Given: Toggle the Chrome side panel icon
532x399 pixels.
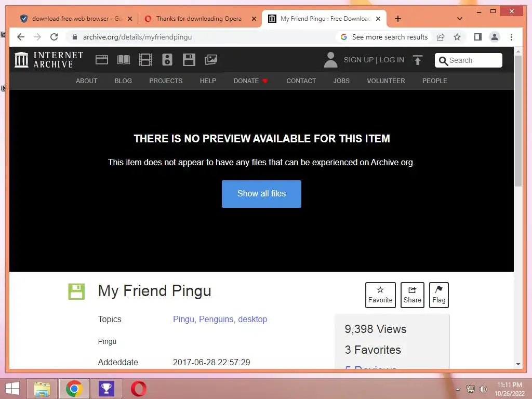Looking at the screenshot, I should (x=478, y=37).
